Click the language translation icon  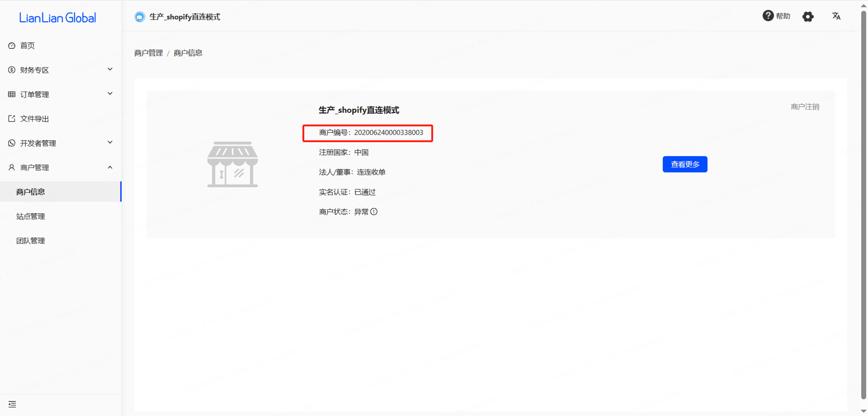click(x=836, y=16)
